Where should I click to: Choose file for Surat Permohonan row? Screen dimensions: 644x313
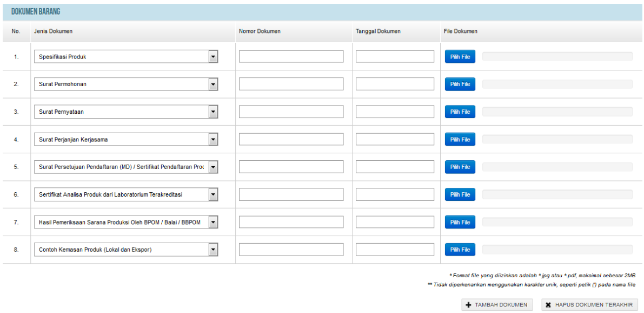pos(460,84)
